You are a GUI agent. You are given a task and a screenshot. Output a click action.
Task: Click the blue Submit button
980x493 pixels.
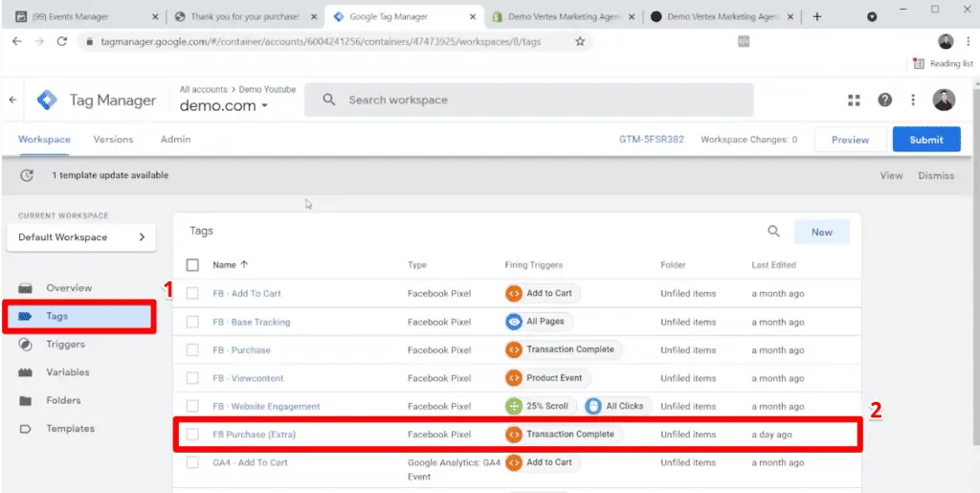click(x=926, y=140)
